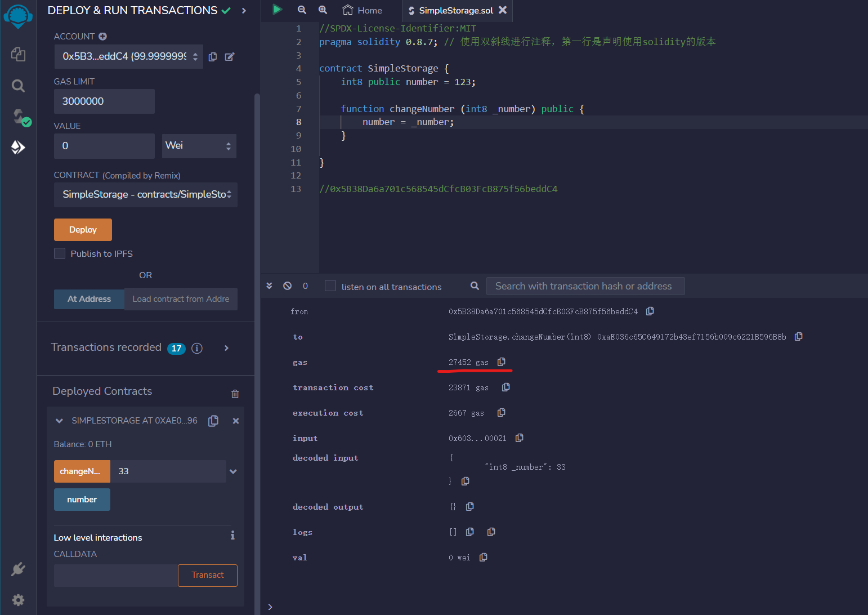Zoom out the editor font

(x=302, y=10)
